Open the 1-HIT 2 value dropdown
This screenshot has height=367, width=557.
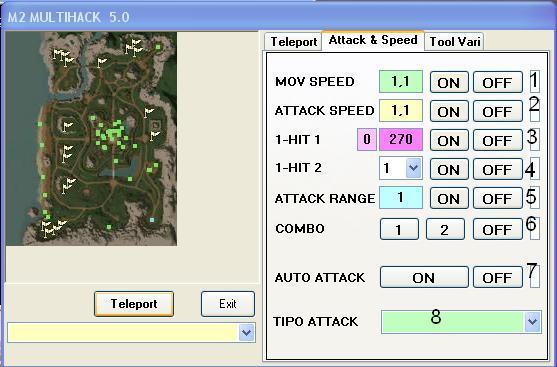(x=413, y=168)
